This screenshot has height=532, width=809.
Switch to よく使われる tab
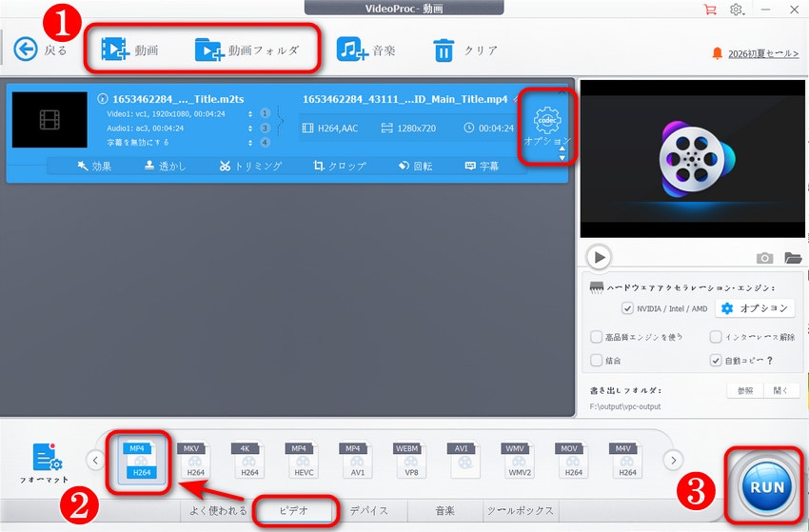coord(218,511)
